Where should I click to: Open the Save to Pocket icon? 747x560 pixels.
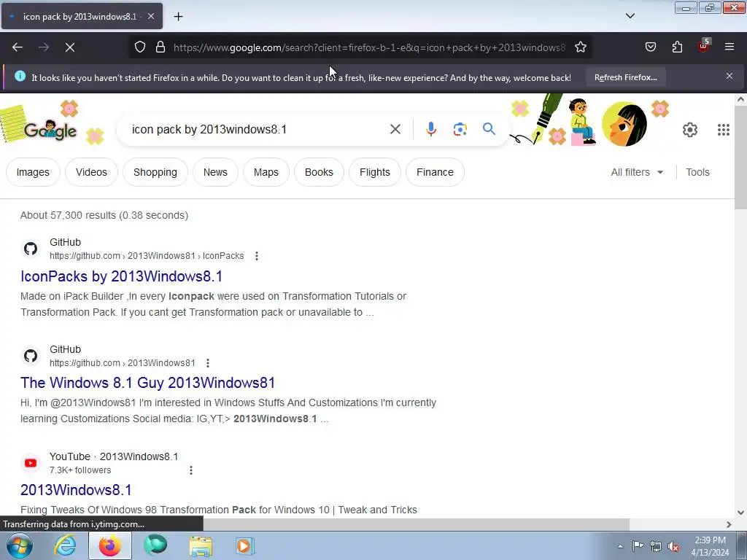(650, 47)
